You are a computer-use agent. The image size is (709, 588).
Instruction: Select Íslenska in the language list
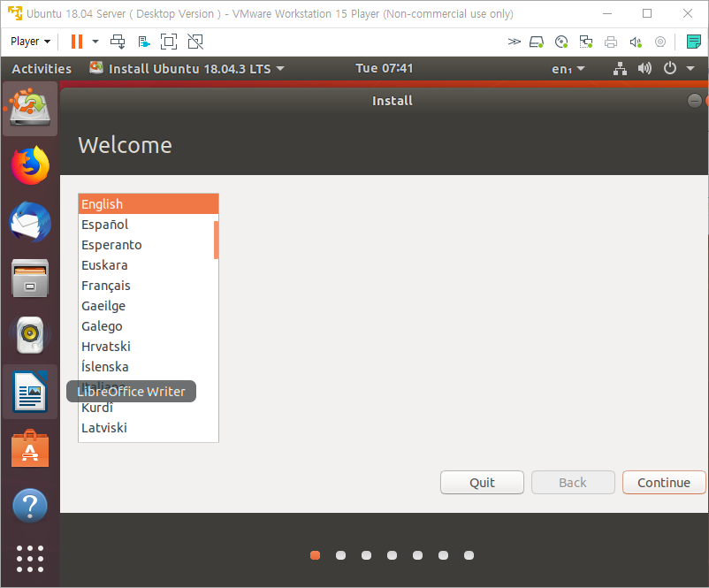[148, 367]
